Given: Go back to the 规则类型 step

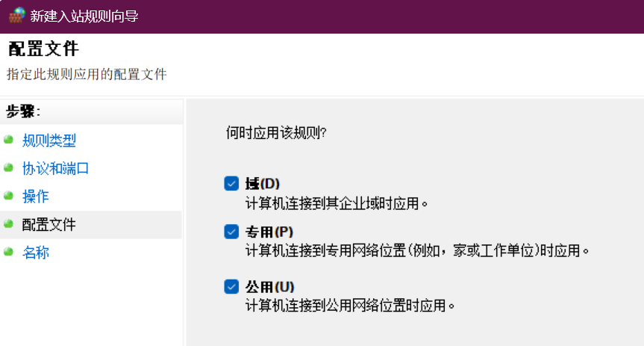Looking at the screenshot, I should click(x=49, y=140).
